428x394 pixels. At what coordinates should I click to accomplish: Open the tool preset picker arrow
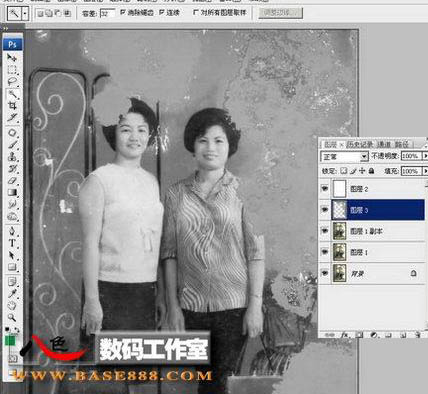(x=25, y=13)
